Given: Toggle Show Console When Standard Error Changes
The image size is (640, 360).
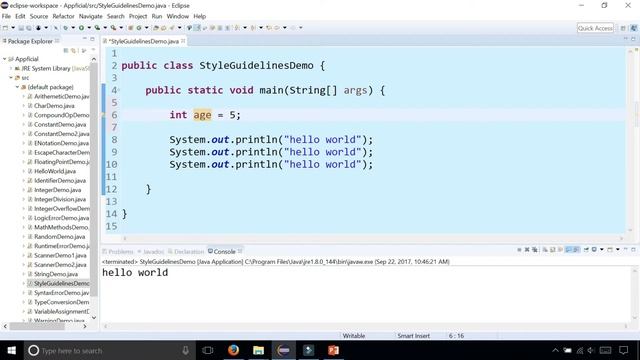Looking at the screenshot, I should [x=576, y=250].
